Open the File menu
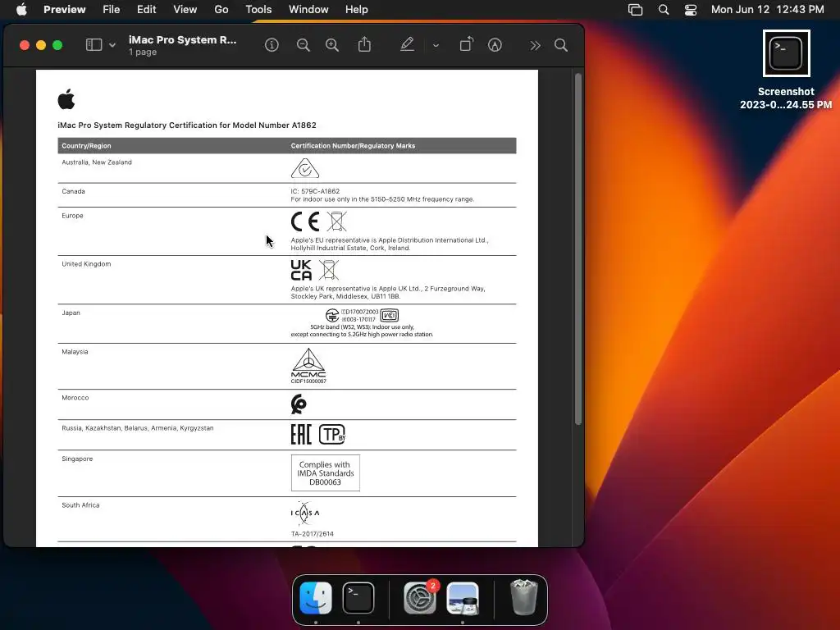The image size is (840, 630). coord(112,9)
